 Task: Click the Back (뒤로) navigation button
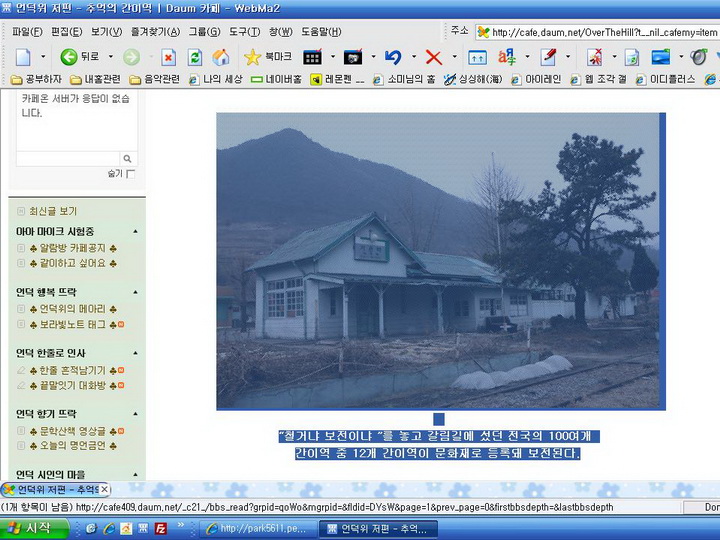[79, 57]
